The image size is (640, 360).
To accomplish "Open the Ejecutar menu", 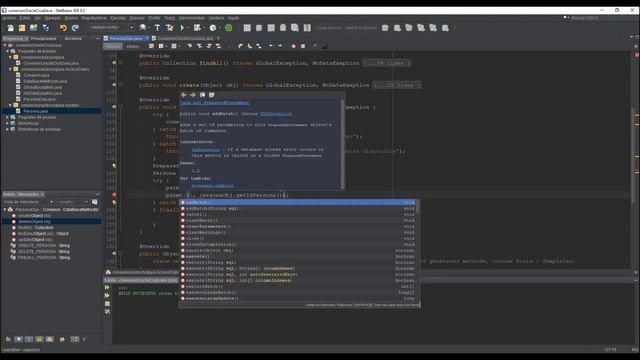I will (118, 18).
